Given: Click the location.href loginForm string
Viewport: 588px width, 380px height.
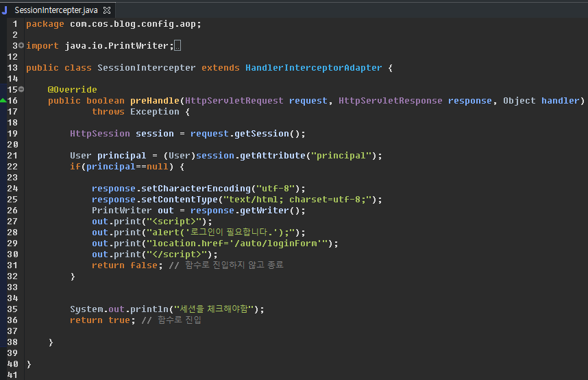Looking at the screenshot, I should (237, 244).
